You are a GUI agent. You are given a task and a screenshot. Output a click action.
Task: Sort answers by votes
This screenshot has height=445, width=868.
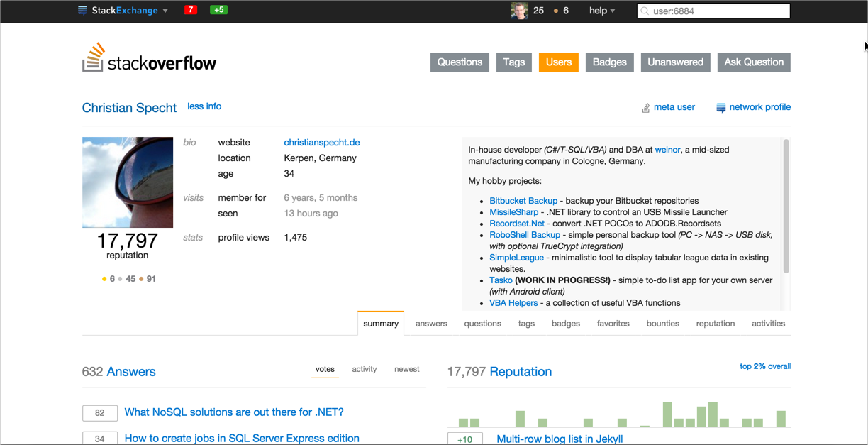click(x=325, y=369)
